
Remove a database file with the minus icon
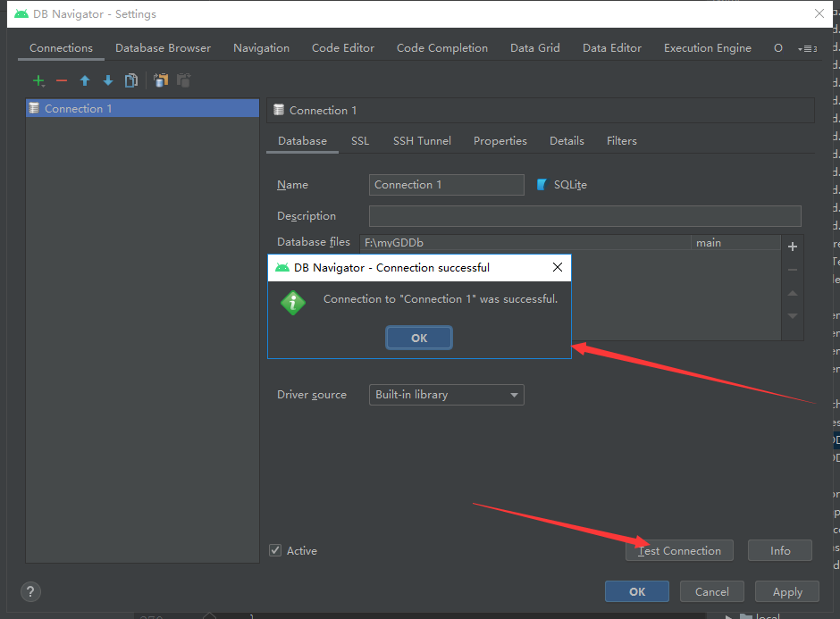point(792,270)
